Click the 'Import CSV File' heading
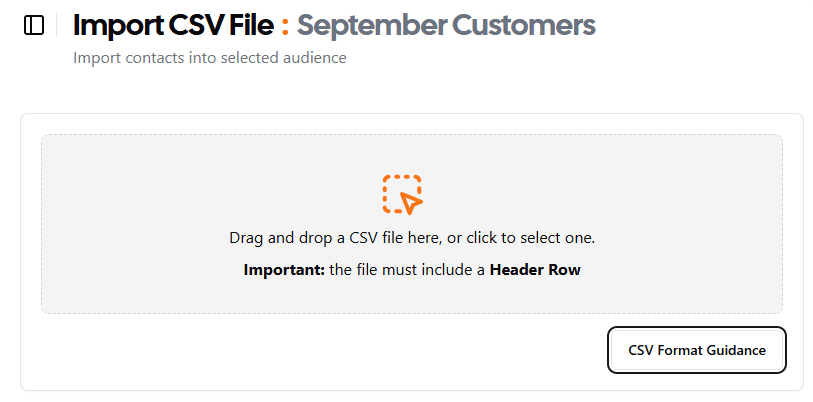The width and height of the screenshot is (813, 402). (x=173, y=25)
